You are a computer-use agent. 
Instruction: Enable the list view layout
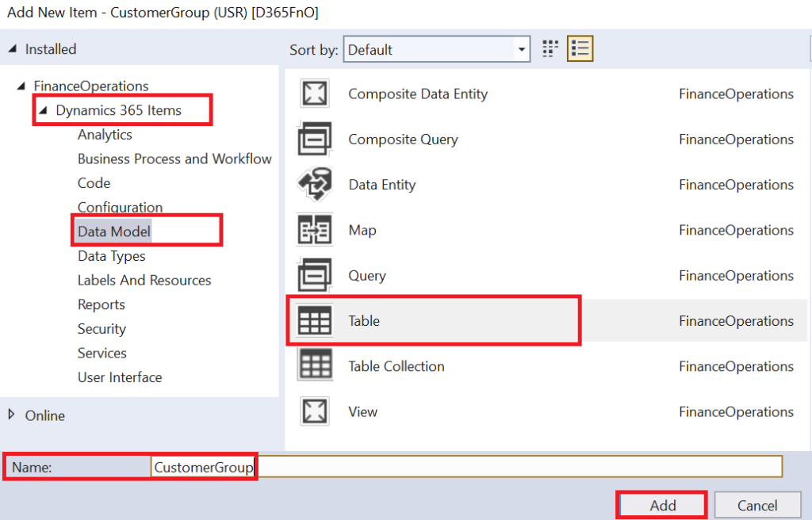pos(580,48)
